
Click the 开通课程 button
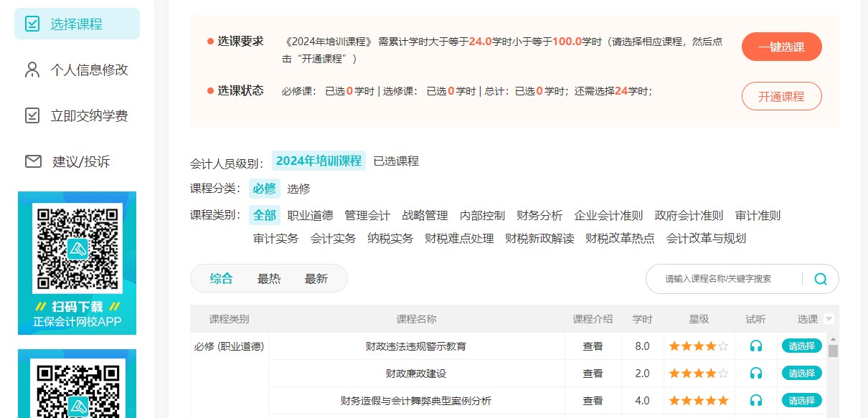pyautogui.click(x=781, y=96)
